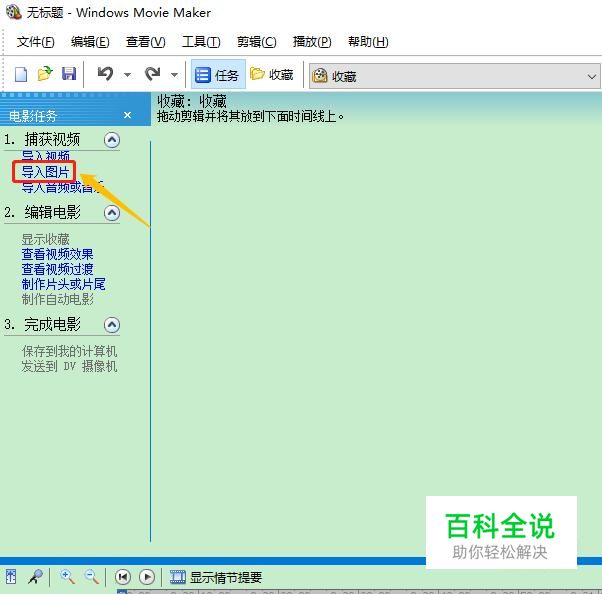Toggle the 收藏 collections pane button
The image size is (602, 594).
(x=272, y=74)
